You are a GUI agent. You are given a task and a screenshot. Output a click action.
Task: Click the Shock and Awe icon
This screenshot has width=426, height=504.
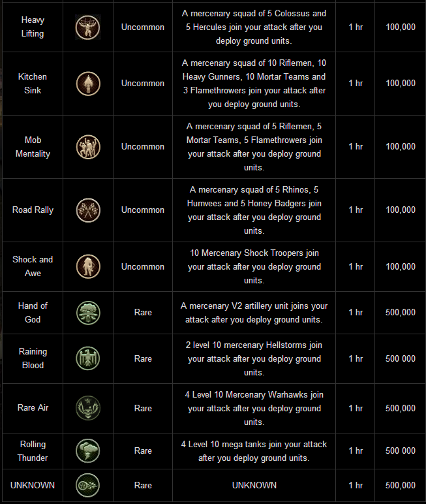88,266
